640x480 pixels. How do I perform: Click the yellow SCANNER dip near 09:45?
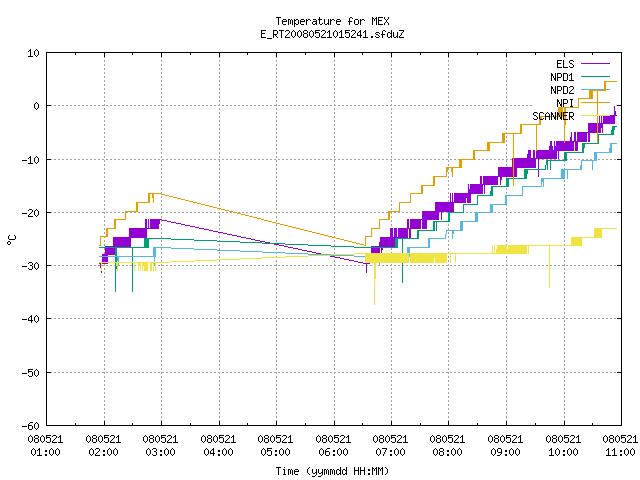549,267
